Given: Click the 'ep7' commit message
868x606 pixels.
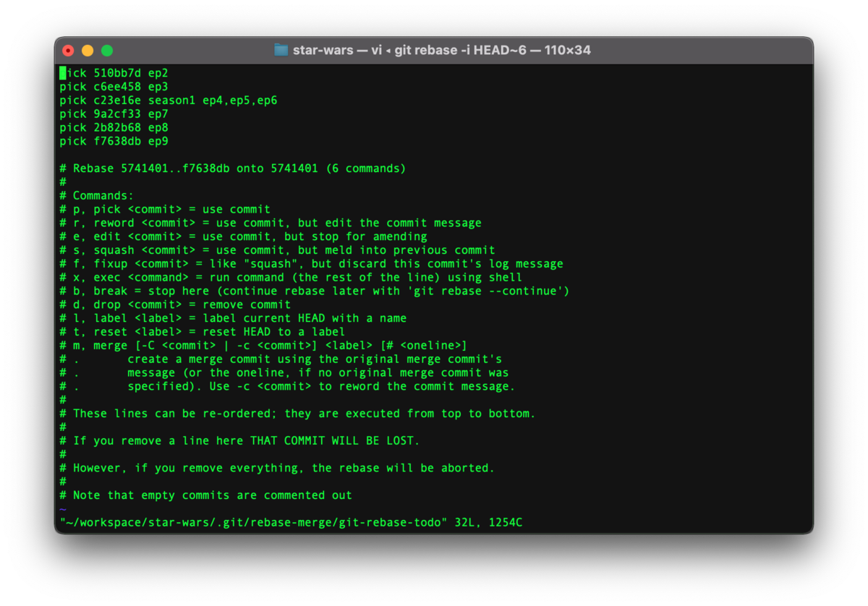Looking at the screenshot, I should (x=158, y=114).
